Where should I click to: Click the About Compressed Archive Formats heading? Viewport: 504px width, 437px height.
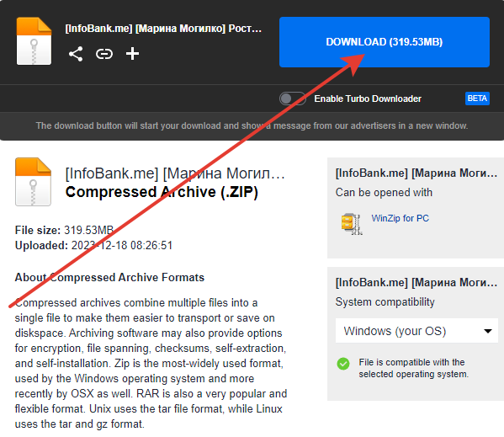point(109,278)
